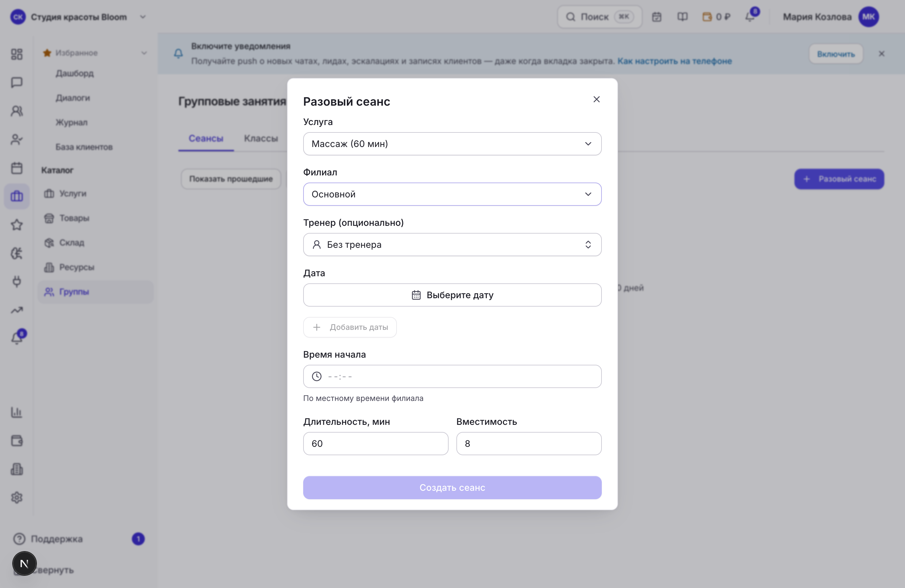Open Ресурсы in the Каталог menu

tap(95, 267)
